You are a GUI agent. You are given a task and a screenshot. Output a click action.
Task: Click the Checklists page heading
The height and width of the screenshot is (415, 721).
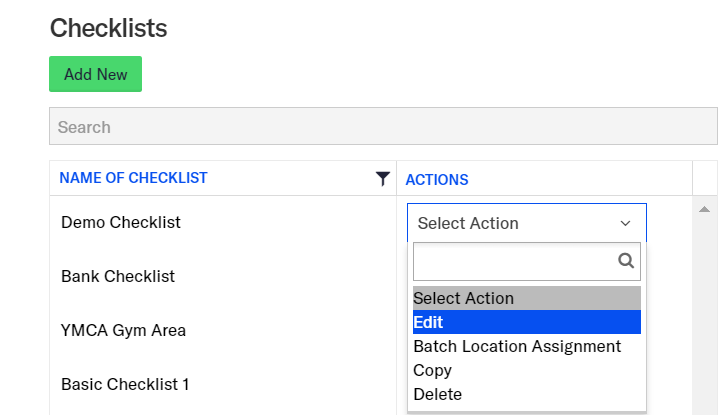point(108,28)
